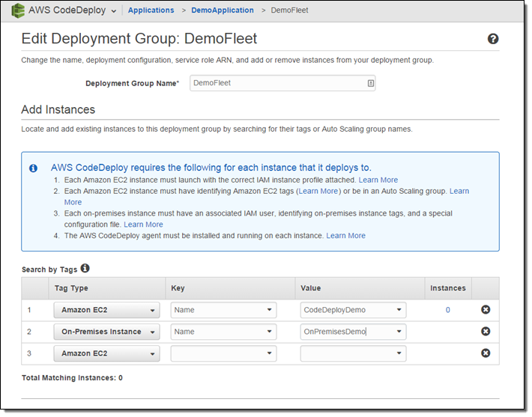Click the AWS CodeDeploy cube logo icon
The width and height of the screenshot is (532, 417).
18,10
